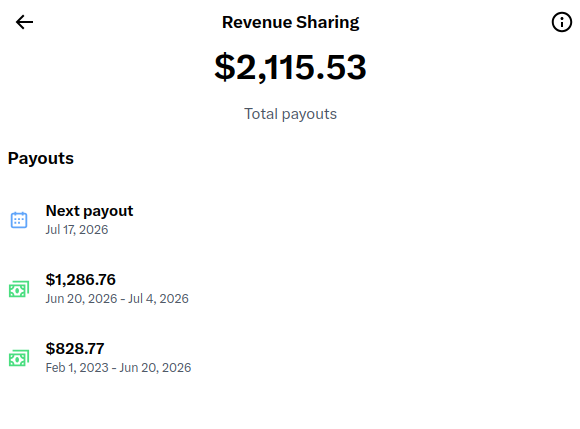Select the Revenue Sharing page title
Viewport: 580px width, 429px height.
point(290,22)
